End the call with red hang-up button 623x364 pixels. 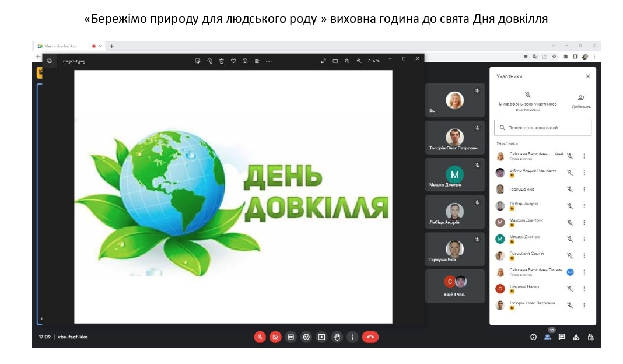(x=370, y=337)
